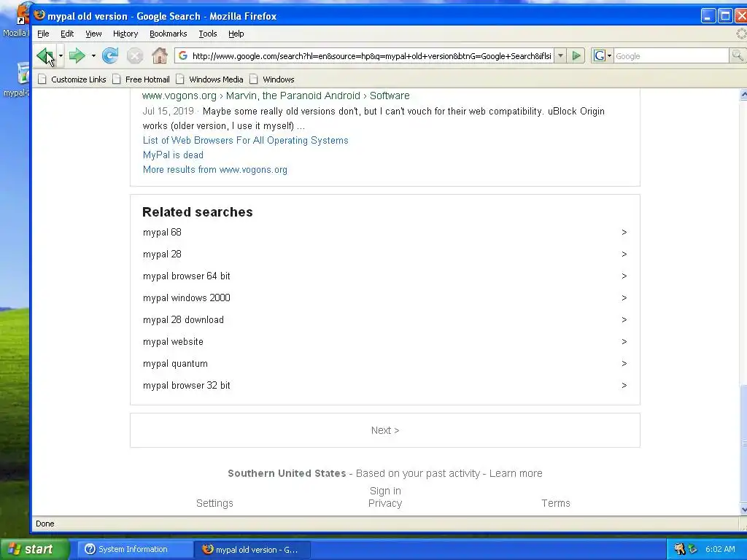747x560 pixels.
Task: Click the second system tray icon
Action: tap(693, 549)
